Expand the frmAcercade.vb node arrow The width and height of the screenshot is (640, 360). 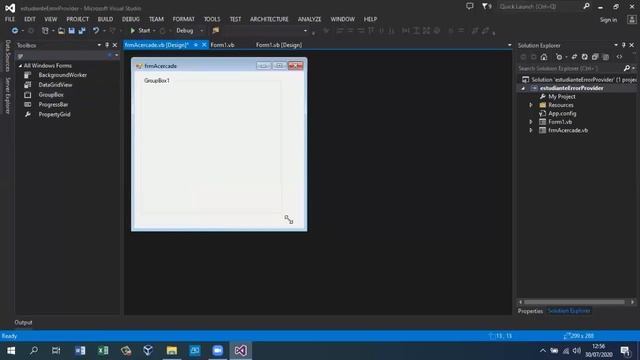coord(531,130)
